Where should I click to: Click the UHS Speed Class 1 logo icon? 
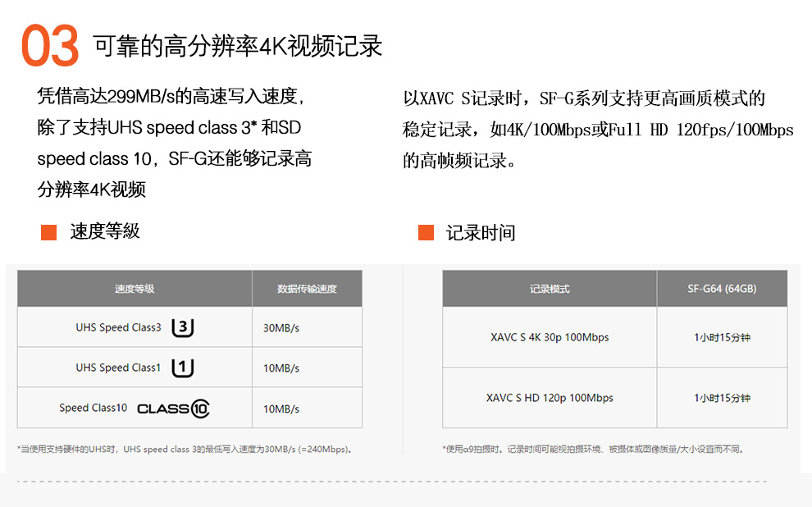pyautogui.click(x=183, y=368)
